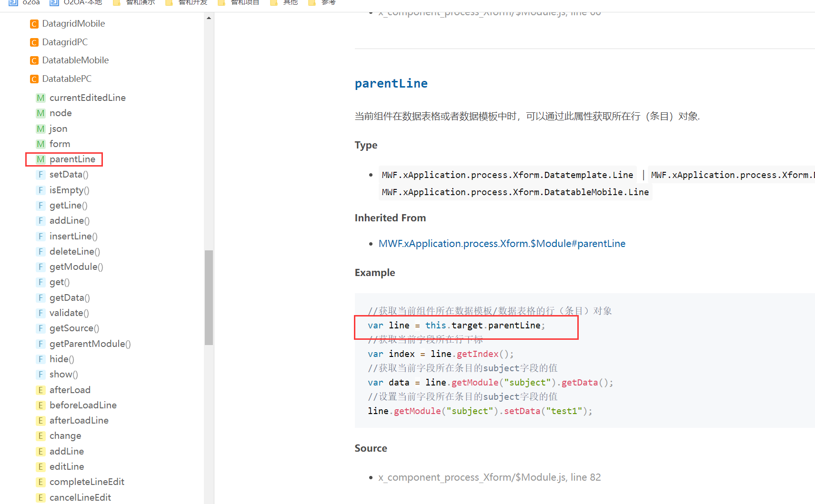The width and height of the screenshot is (815, 504).
Task: Click the code line 'var index = line.getIndex();'
Action: tap(441, 354)
